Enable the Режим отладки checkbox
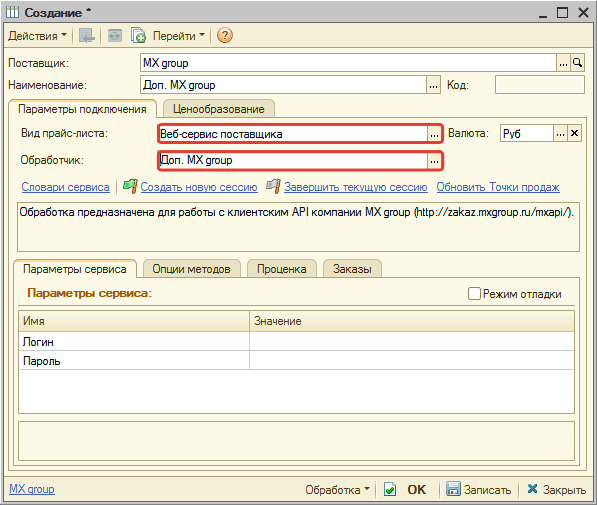Image resolution: width=597 pixels, height=505 pixels. [x=474, y=294]
